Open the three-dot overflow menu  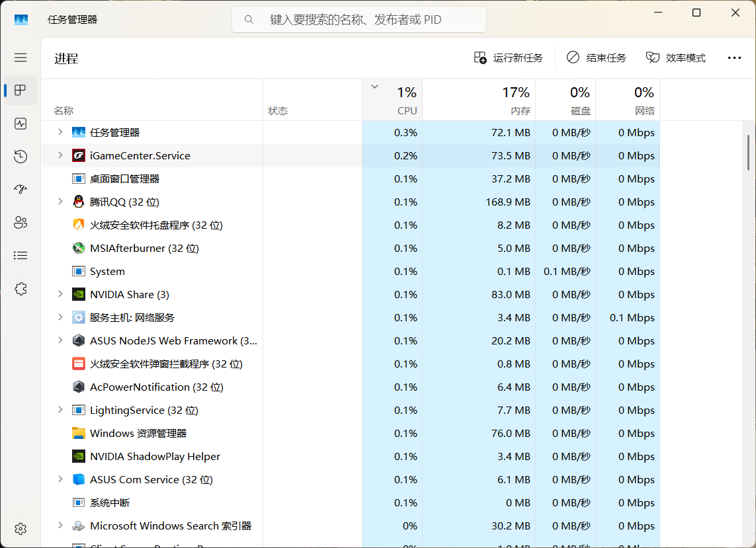click(x=734, y=58)
